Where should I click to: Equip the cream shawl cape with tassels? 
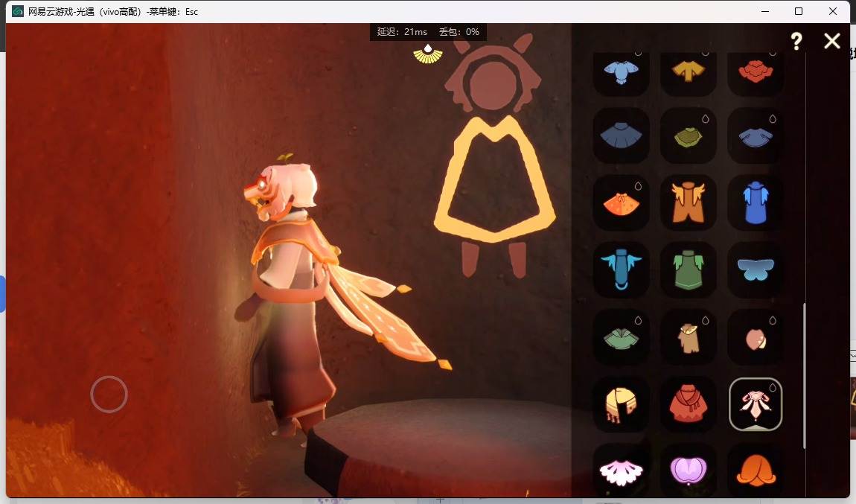tap(622, 404)
